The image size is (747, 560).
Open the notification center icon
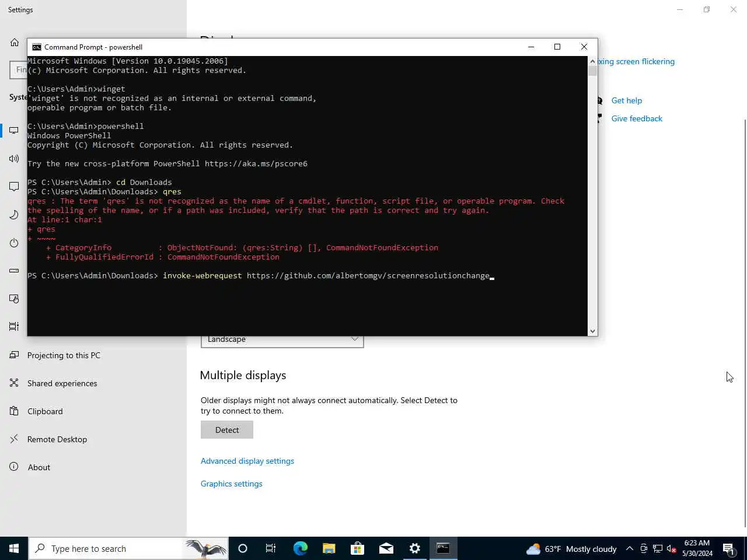(728, 548)
